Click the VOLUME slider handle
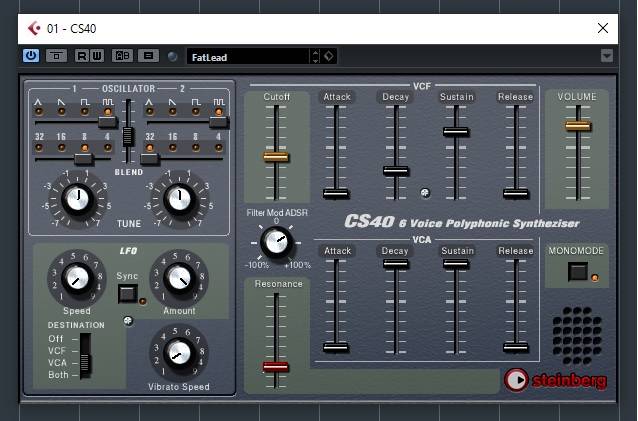 (x=577, y=125)
